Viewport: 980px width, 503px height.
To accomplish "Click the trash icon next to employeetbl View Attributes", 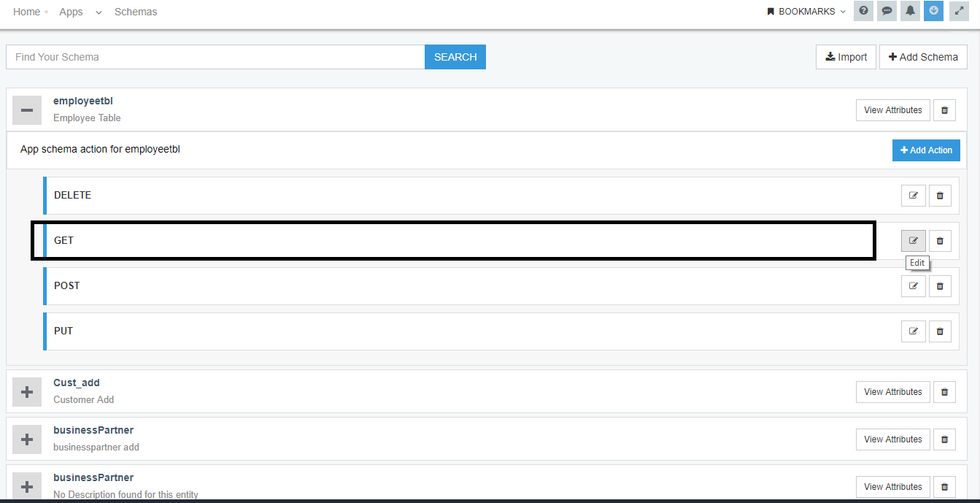I will 944,110.
